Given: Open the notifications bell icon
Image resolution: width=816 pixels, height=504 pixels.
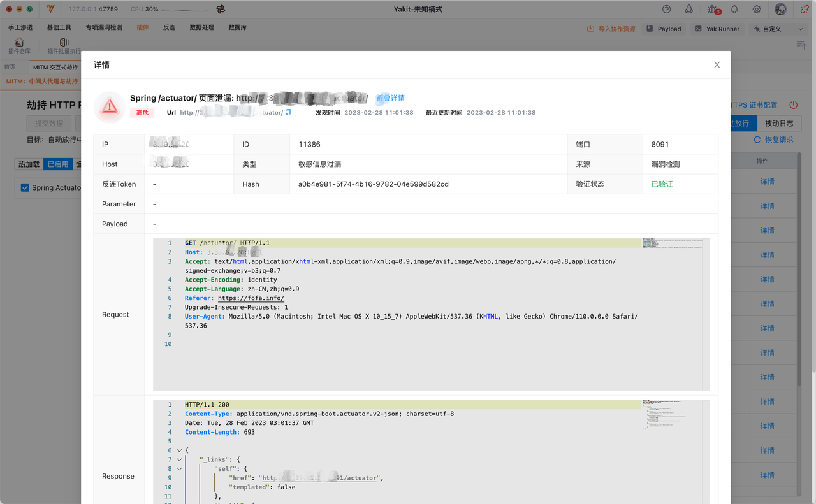Looking at the screenshot, I should [734, 10].
